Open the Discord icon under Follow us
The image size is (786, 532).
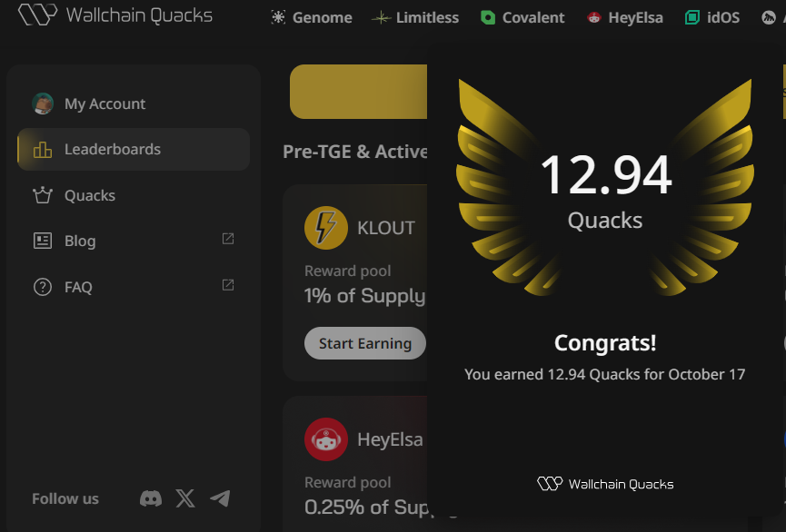coord(150,498)
